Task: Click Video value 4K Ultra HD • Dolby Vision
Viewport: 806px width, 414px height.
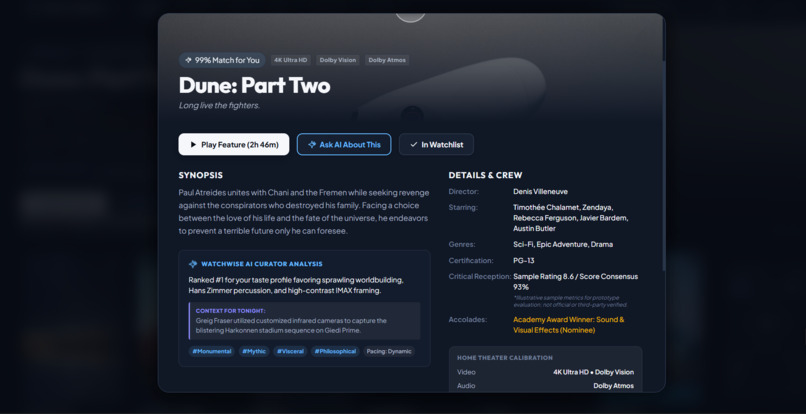Action: pos(594,372)
